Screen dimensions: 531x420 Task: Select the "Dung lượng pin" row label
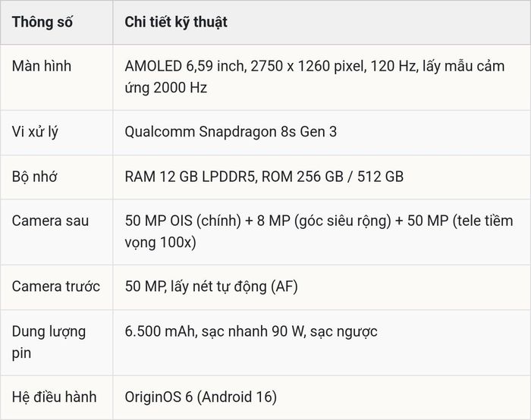[49, 342]
